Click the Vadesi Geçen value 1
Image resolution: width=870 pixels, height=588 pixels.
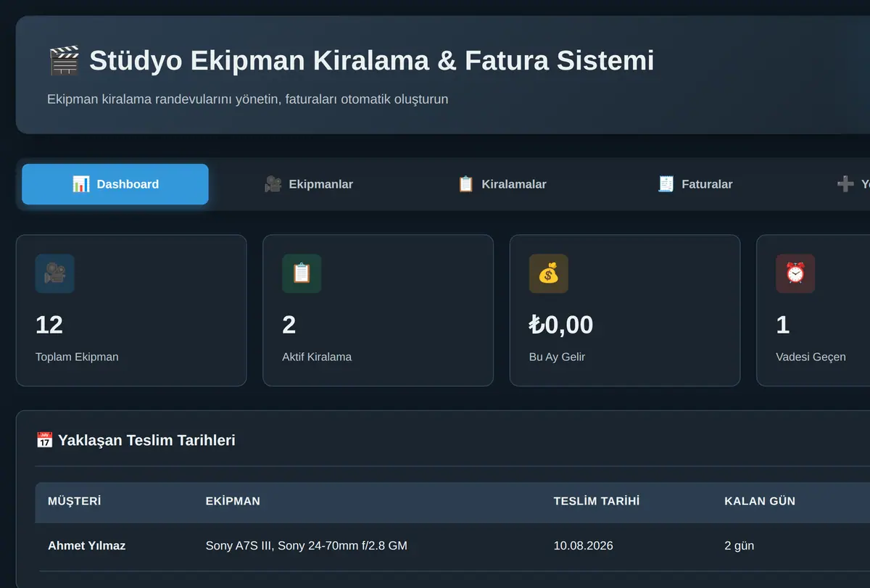(782, 325)
